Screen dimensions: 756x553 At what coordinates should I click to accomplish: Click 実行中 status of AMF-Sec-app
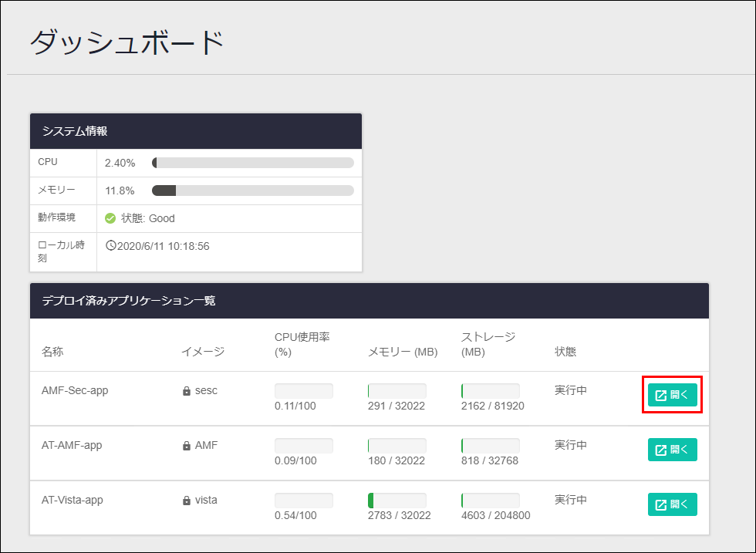point(571,390)
